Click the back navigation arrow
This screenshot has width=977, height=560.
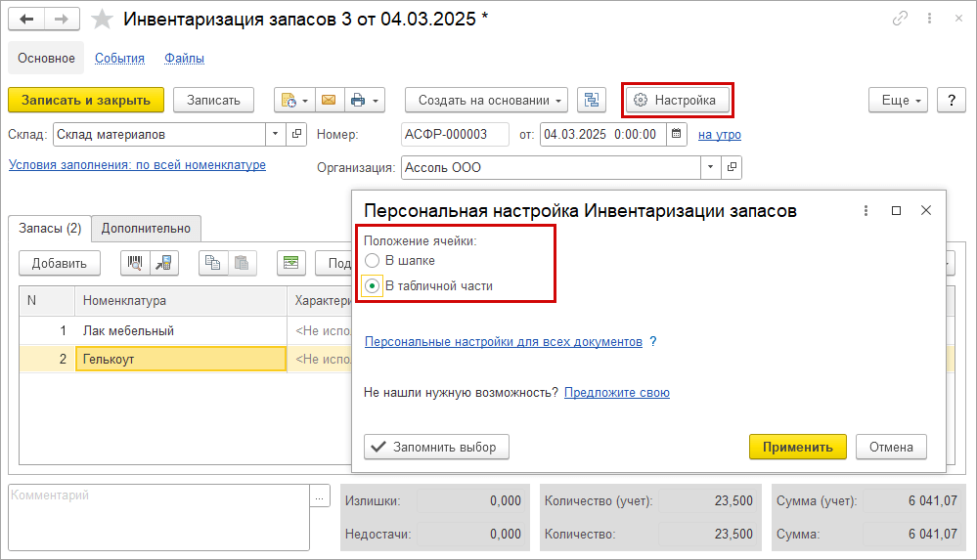(26, 20)
